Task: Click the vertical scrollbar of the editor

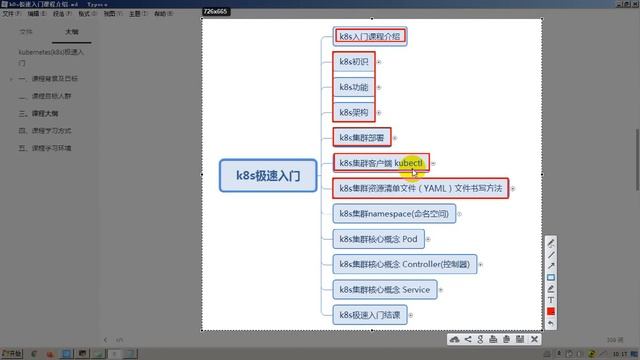Action: coord(637,159)
